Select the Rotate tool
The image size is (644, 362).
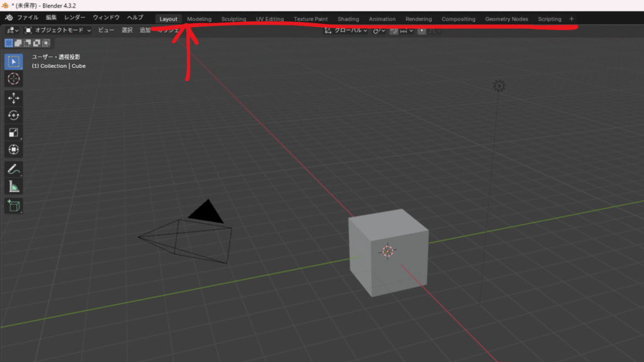pos(14,116)
